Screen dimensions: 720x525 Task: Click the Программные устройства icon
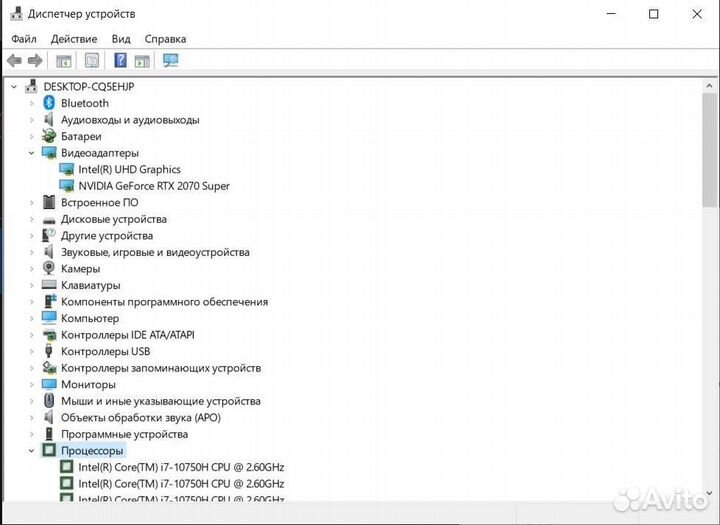[49, 434]
